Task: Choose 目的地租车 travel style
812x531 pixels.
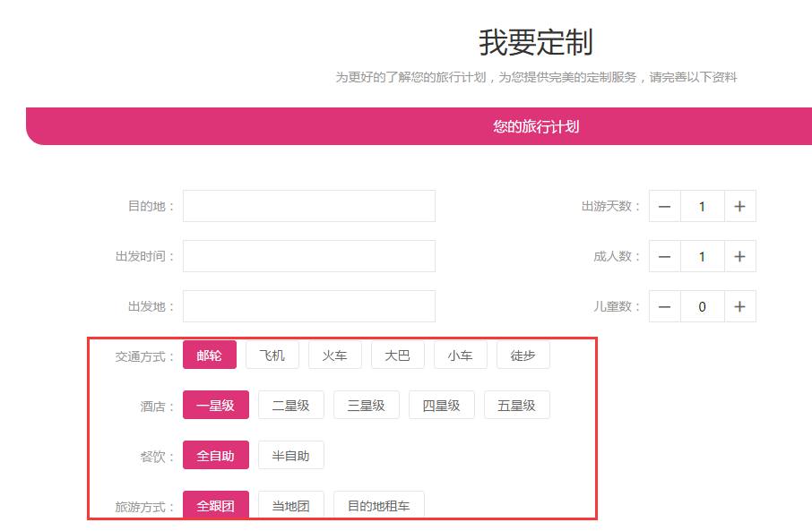Action: pyautogui.click(x=378, y=506)
